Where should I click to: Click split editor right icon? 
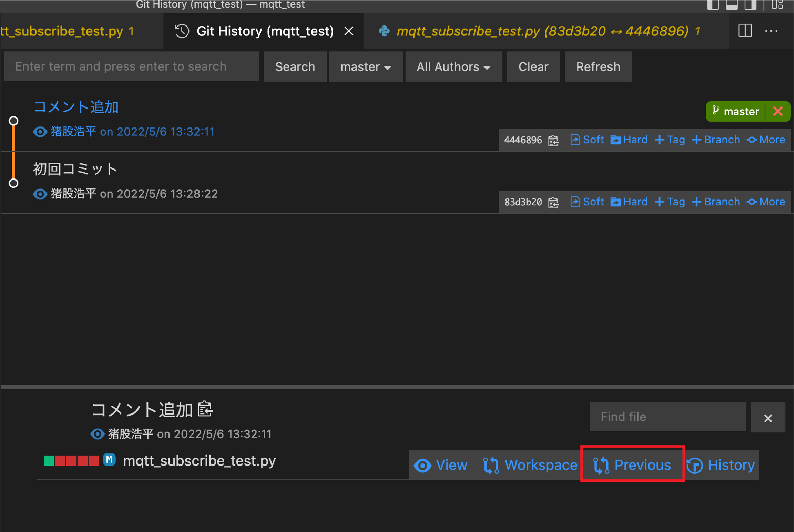[745, 31]
